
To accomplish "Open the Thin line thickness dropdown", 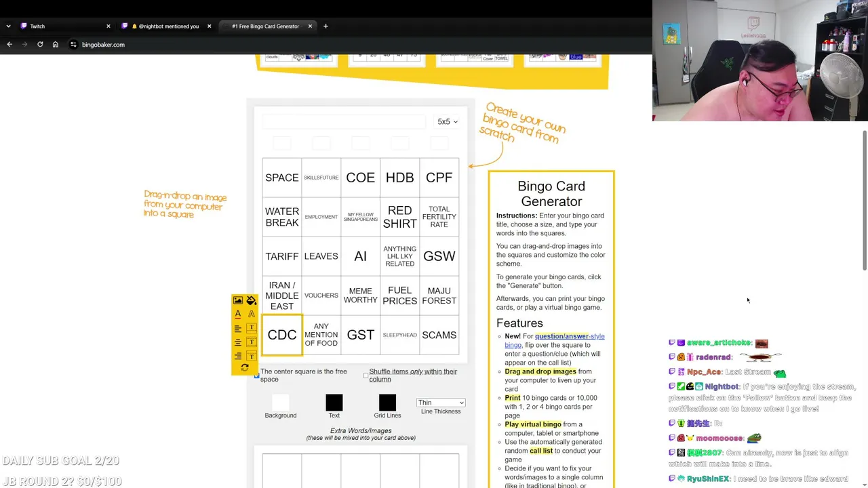I will click(441, 403).
